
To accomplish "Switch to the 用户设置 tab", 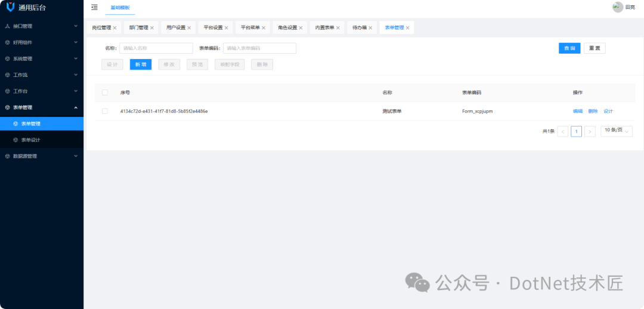I will point(175,28).
